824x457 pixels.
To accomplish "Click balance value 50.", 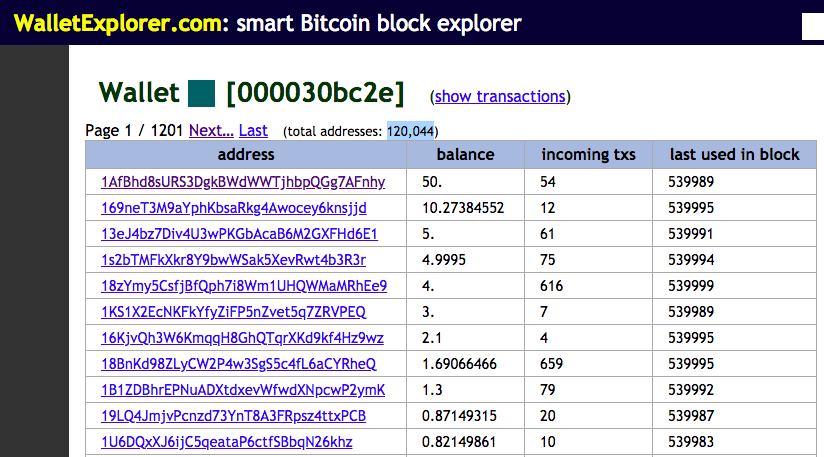I will pos(432,182).
